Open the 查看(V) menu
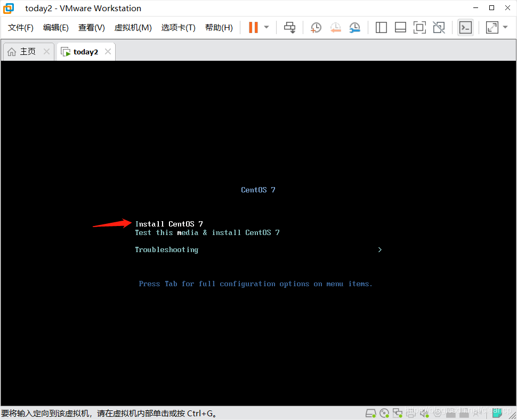 91,27
